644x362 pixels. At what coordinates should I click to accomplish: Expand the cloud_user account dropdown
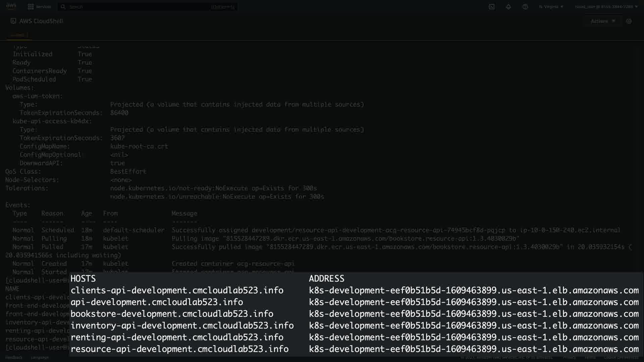point(606,7)
